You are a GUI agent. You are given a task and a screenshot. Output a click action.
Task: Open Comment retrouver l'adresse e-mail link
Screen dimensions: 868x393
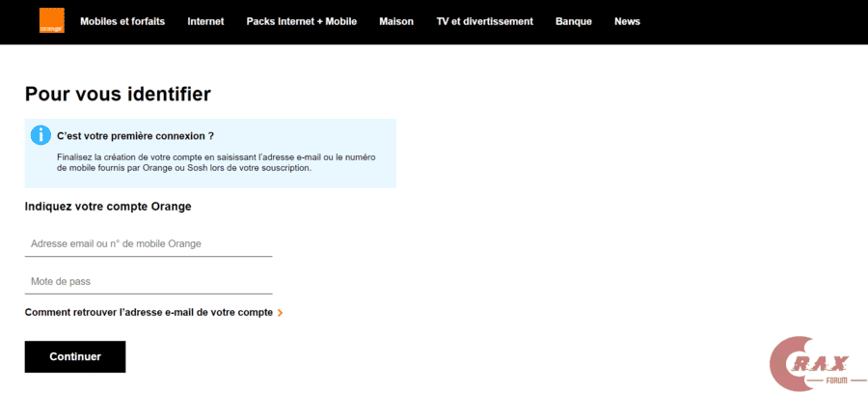(149, 313)
